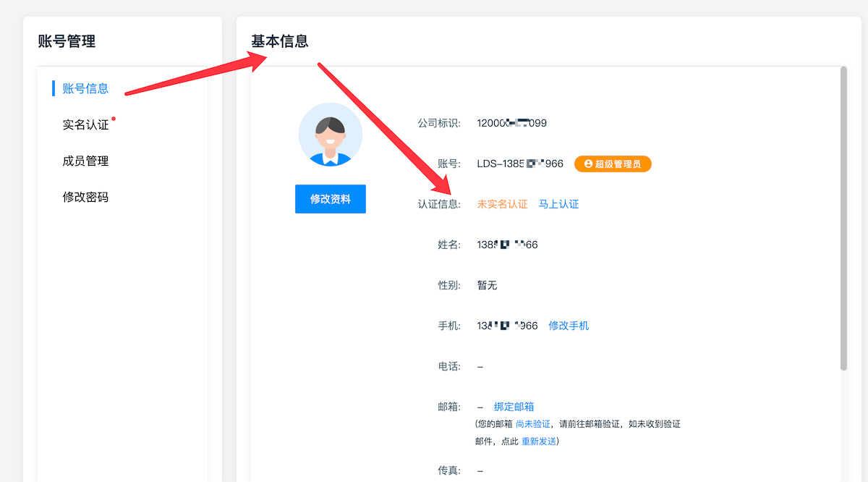
Task: Click 重新发送 to resend verification email
Action: click(x=538, y=440)
